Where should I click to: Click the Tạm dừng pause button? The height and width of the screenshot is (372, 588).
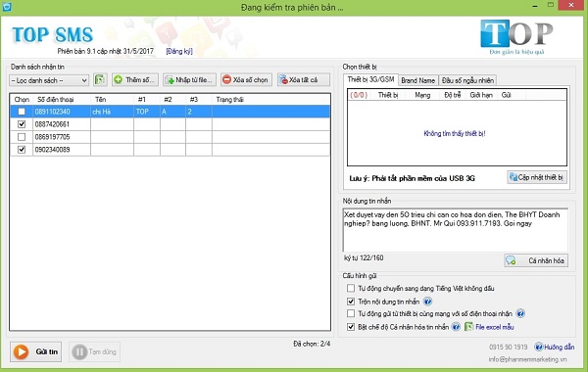pos(94,351)
